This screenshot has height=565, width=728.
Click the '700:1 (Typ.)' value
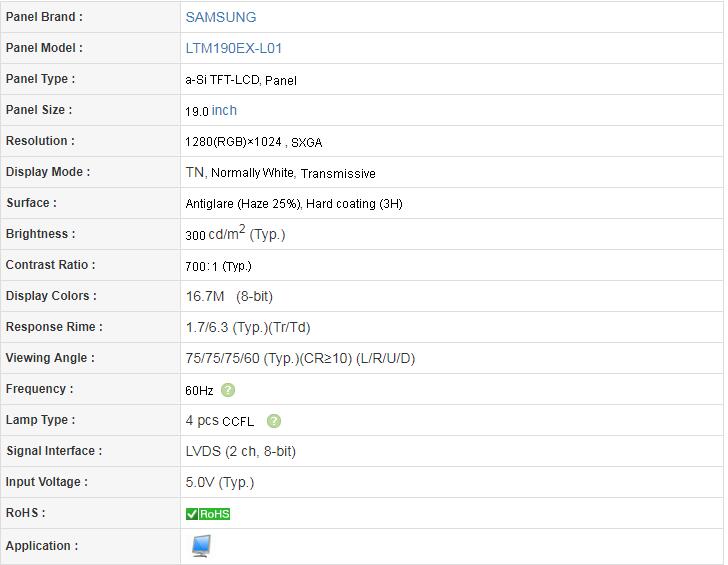218,266
